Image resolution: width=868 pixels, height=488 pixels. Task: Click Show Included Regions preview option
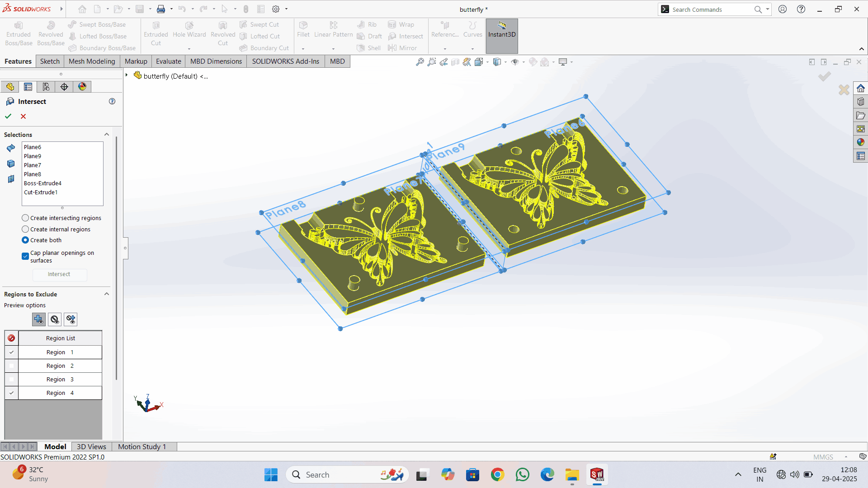(39, 319)
